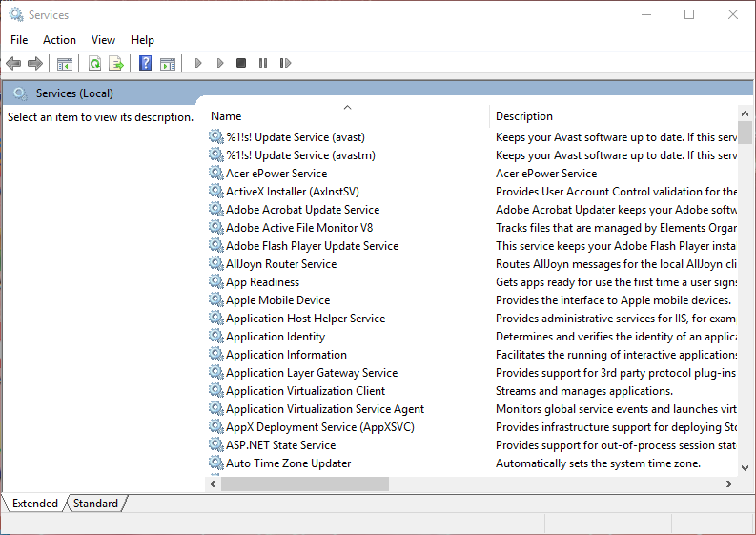This screenshot has height=535, width=756.
Task: Click the Export List toolbar icon
Action: pyautogui.click(x=116, y=63)
